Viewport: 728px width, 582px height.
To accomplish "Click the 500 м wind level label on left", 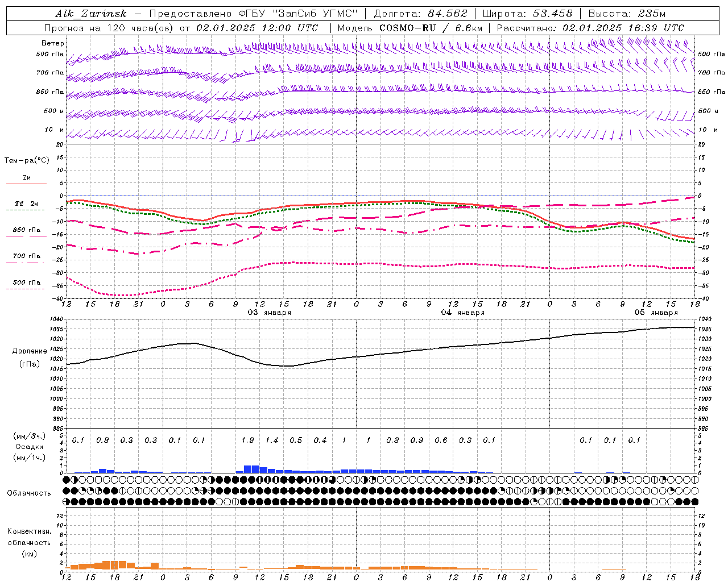I will coord(54,111).
